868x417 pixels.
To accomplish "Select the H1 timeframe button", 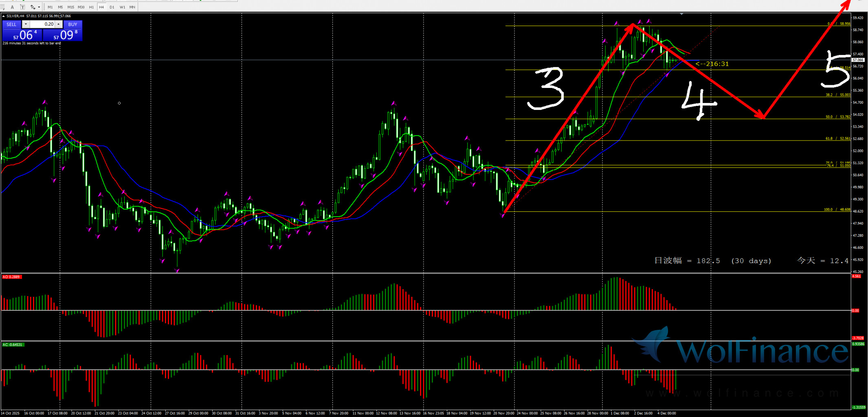I will (x=91, y=7).
